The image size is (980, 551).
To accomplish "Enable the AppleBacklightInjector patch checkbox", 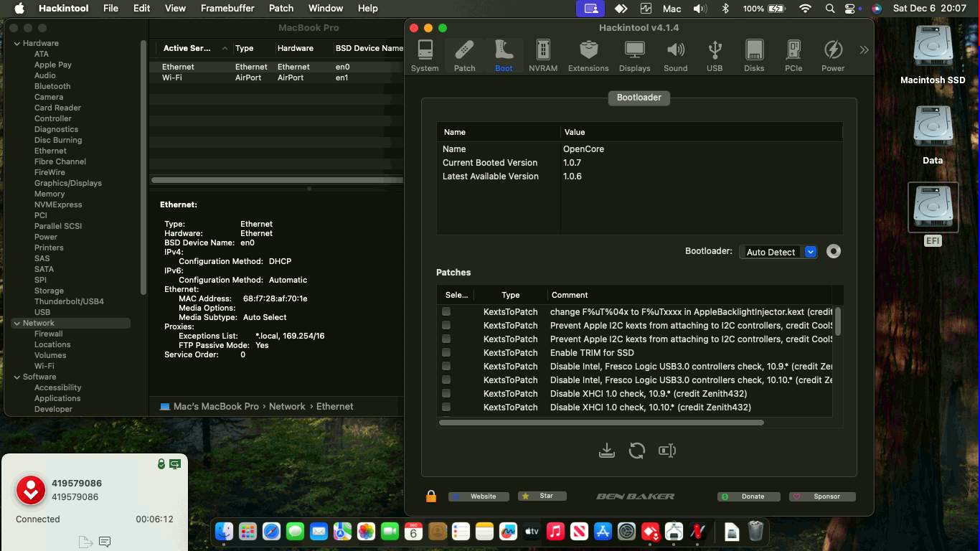I will 446,312.
